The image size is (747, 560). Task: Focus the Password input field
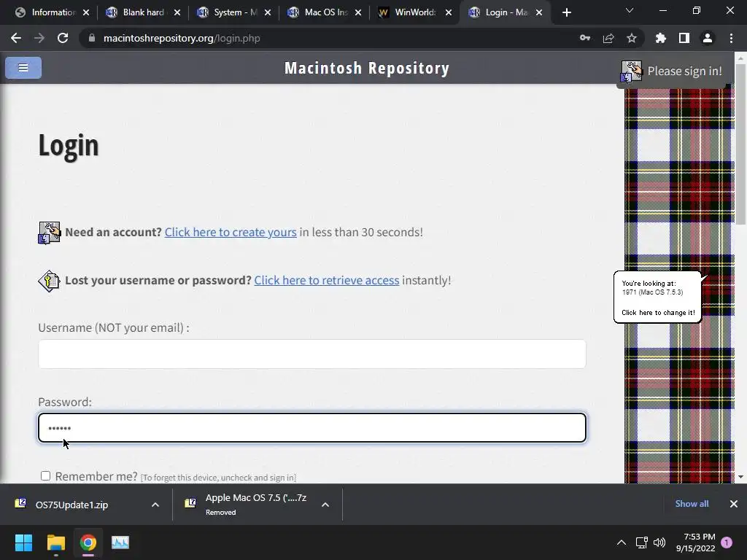click(x=312, y=427)
